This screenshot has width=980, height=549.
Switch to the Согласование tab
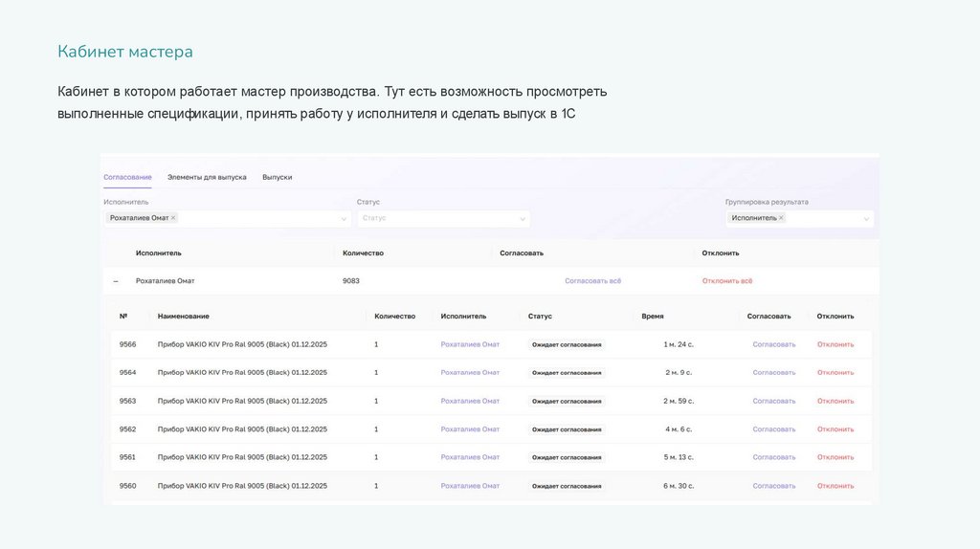pos(127,177)
